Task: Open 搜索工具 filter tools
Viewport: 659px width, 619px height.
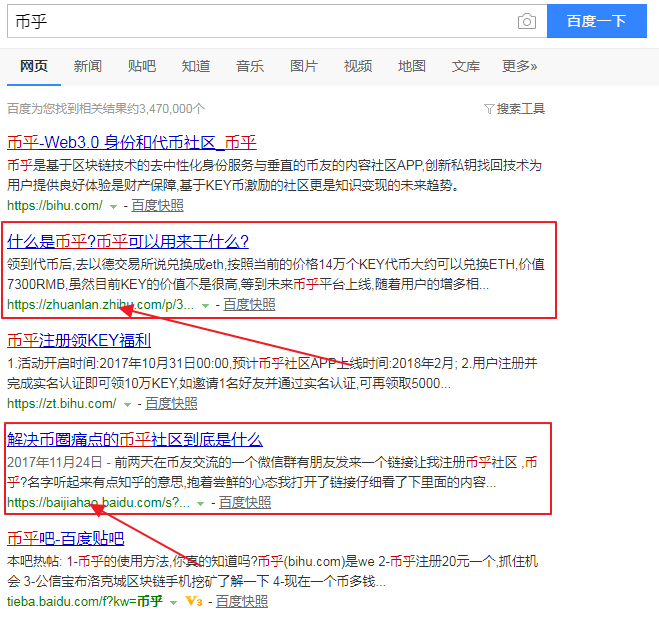Action: [x=521, y=109]
